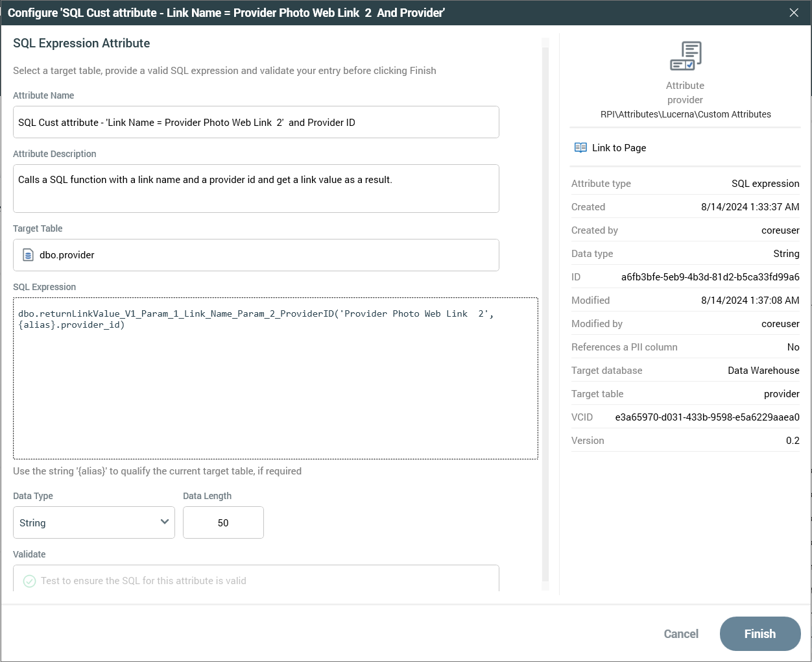
Task: Click the Data Length field showing 50
Action: point(223,522)
